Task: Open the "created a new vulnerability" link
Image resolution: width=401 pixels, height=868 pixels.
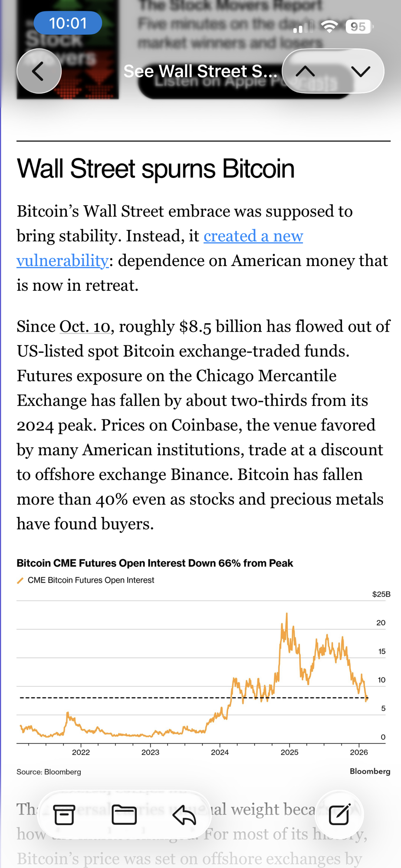Action: click(253, 236)
